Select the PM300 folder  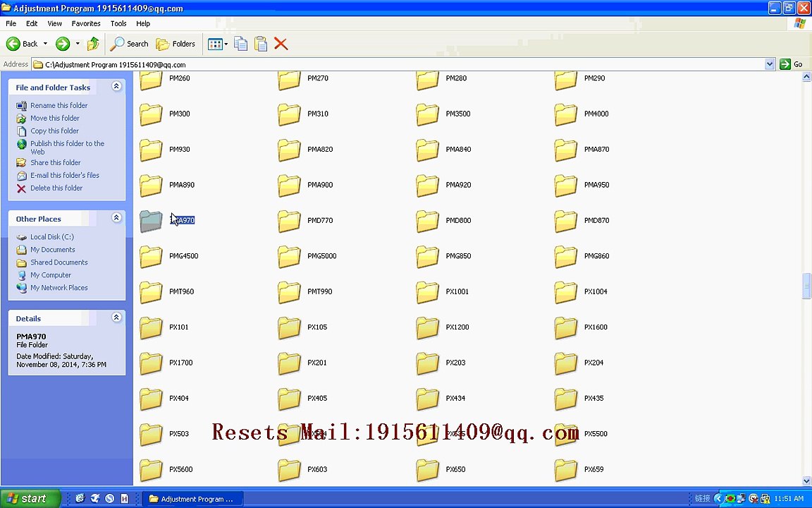165,114
